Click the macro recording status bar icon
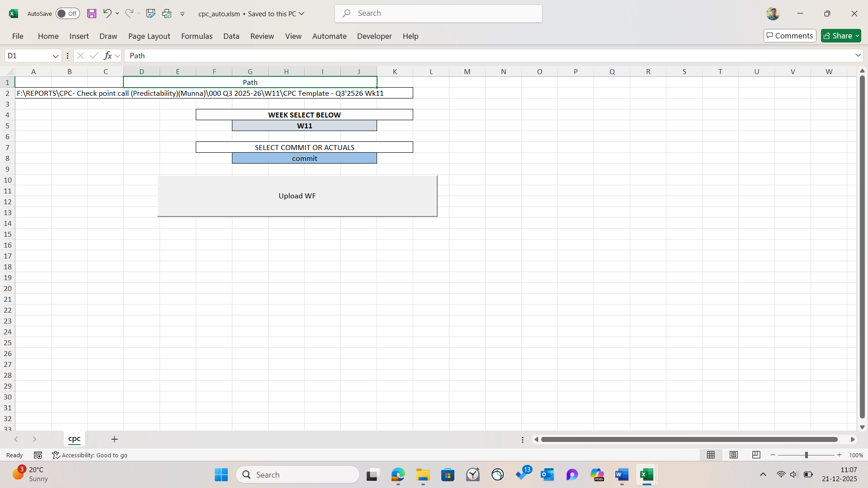The height and width of the screenshot is (488, 868). point(38,455)
